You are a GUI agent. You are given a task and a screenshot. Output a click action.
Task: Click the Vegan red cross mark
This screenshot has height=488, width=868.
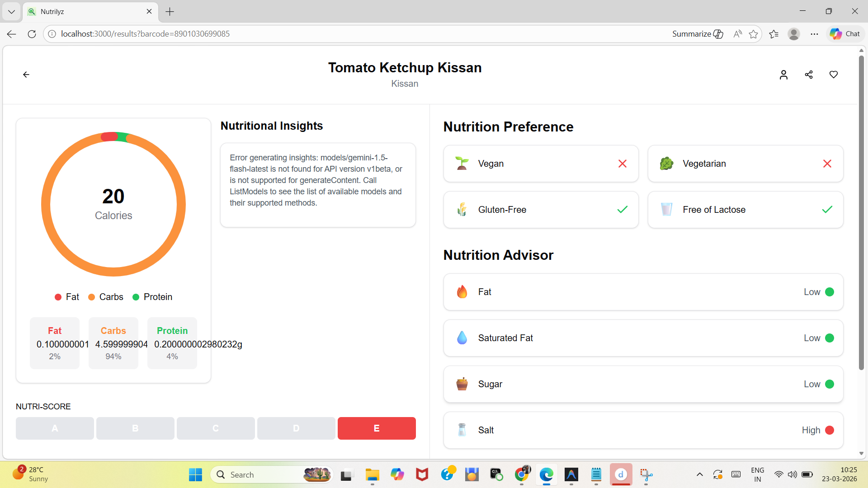[623, 164]
